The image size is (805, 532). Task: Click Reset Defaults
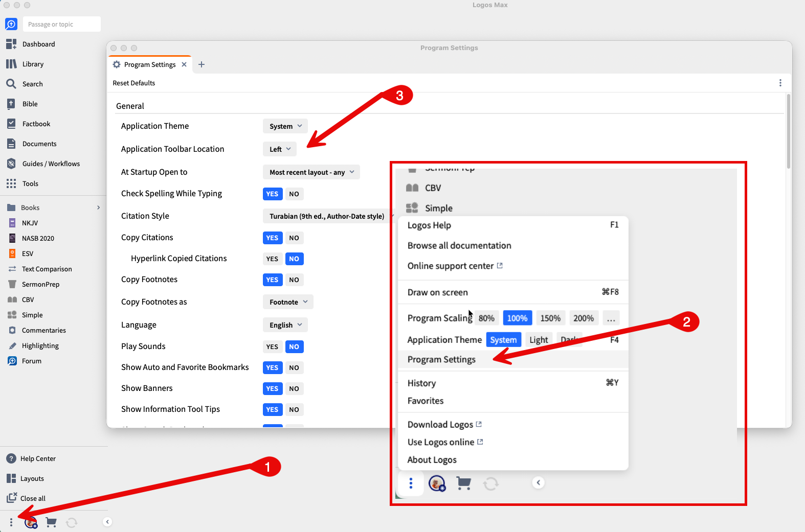134,83
